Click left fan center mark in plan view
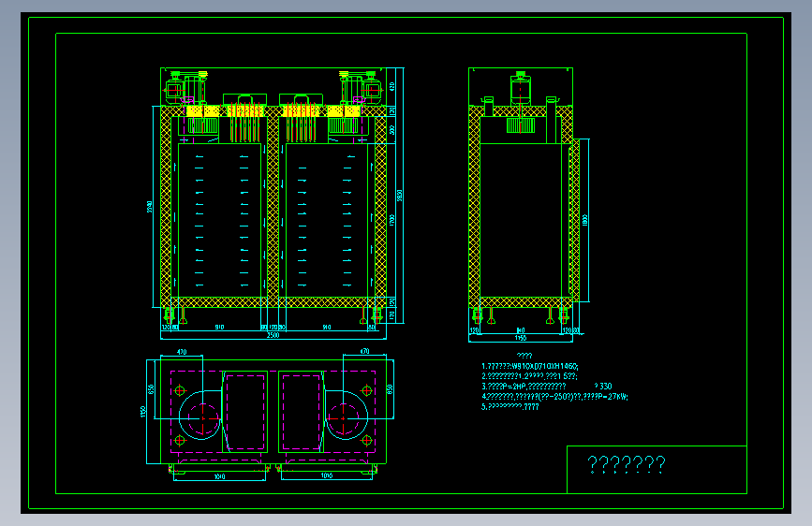Image resolution: width=812 pixels, height=526 pixels. [202, 418]
